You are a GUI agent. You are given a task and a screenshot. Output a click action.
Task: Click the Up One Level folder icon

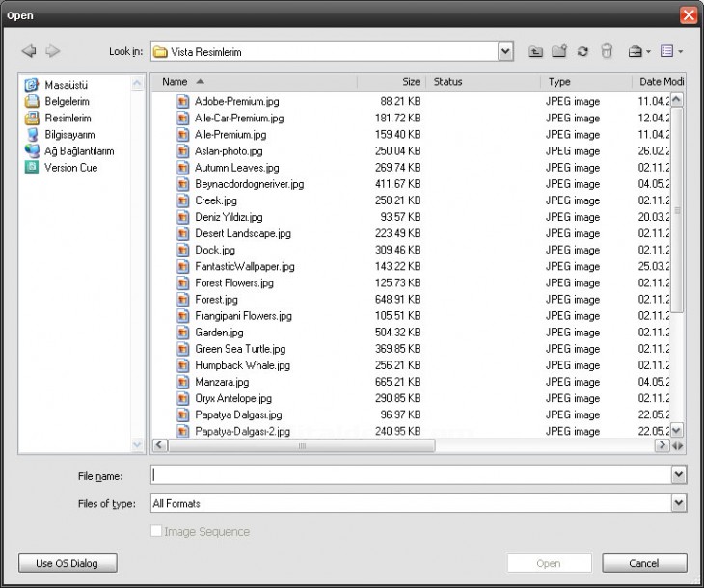tap(535, 52)
